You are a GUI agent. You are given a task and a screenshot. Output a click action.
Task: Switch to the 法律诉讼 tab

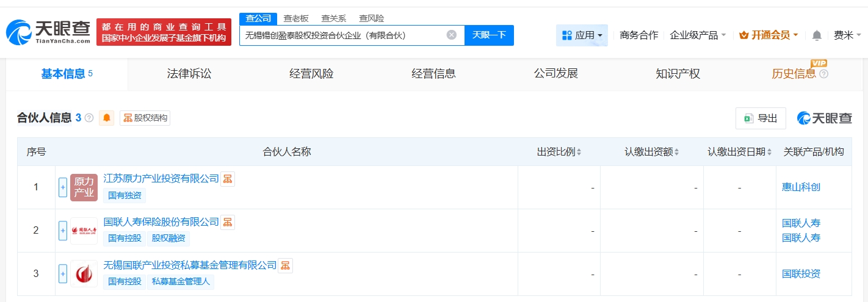tap(189, 74)
